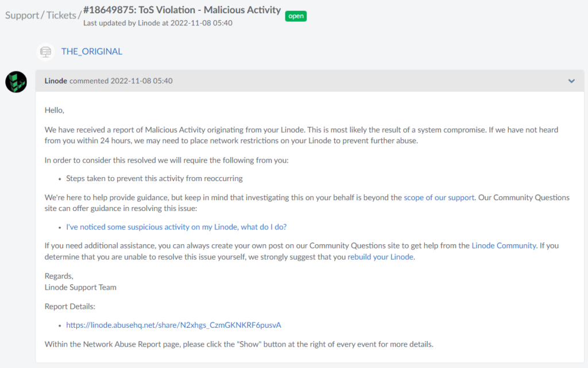
Task: Click 'Linode commented 2022-11-08 05:40' header text
Action: pyautogui.click(x=109, y=80)
